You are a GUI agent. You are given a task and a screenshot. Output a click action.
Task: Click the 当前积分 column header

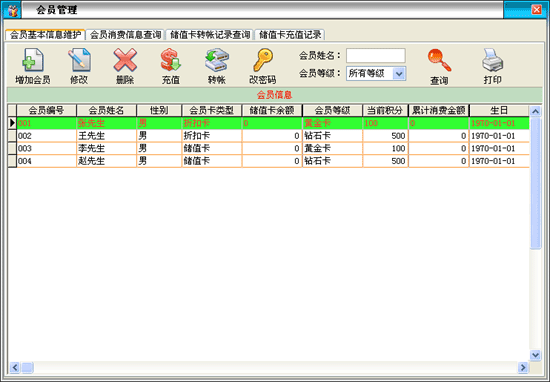385,110
